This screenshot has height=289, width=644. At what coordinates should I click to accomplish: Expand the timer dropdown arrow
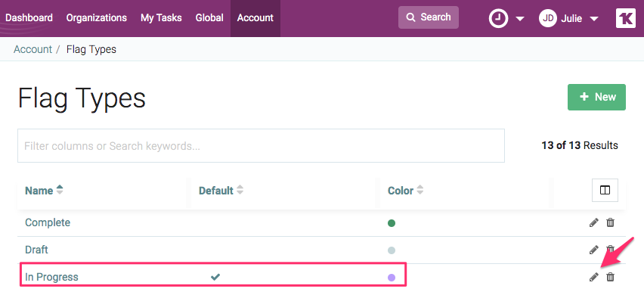519,19
